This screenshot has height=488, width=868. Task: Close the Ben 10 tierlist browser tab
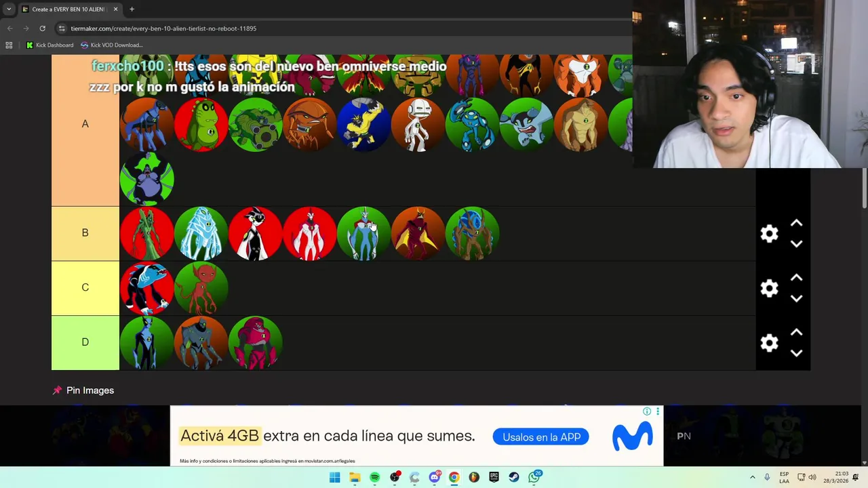115,9
